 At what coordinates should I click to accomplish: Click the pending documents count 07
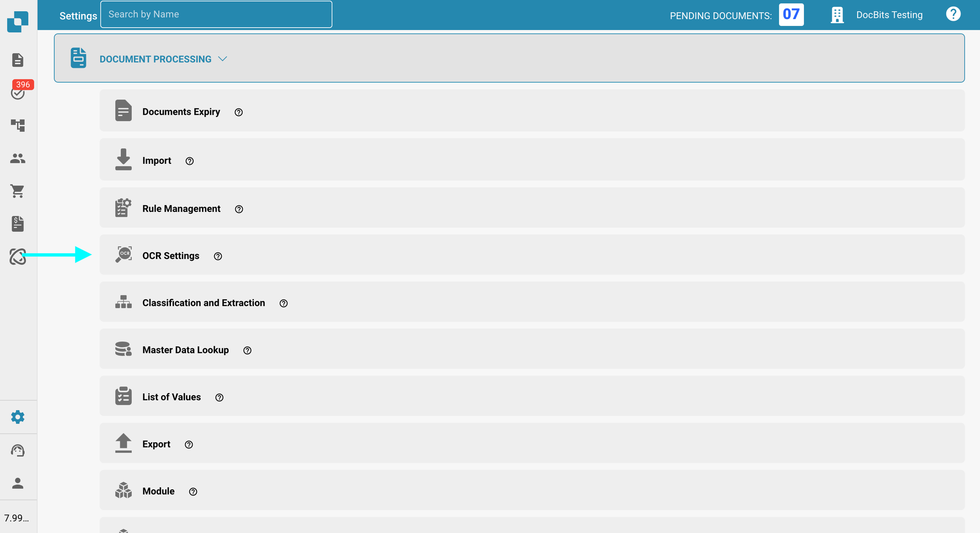(x=791, y=15)
